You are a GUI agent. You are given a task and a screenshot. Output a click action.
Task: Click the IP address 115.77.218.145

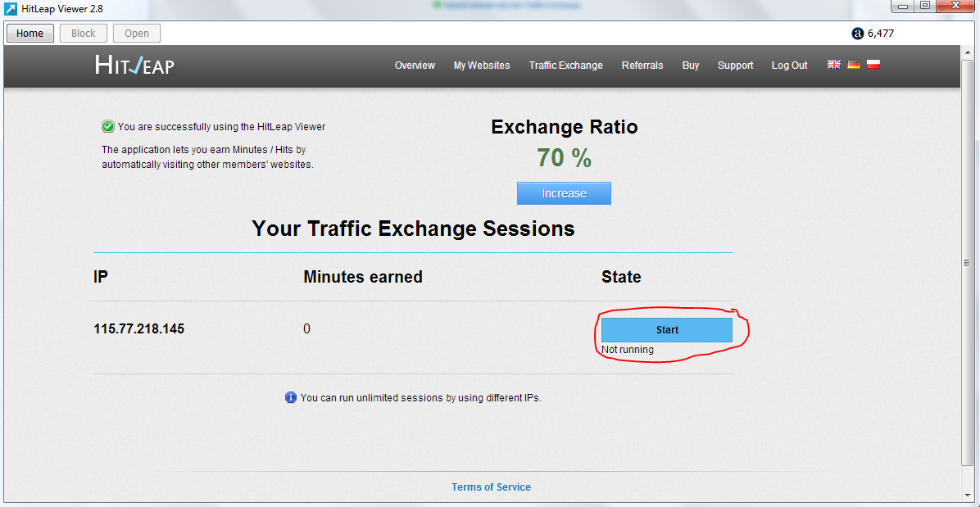click(x=138, y=329)
